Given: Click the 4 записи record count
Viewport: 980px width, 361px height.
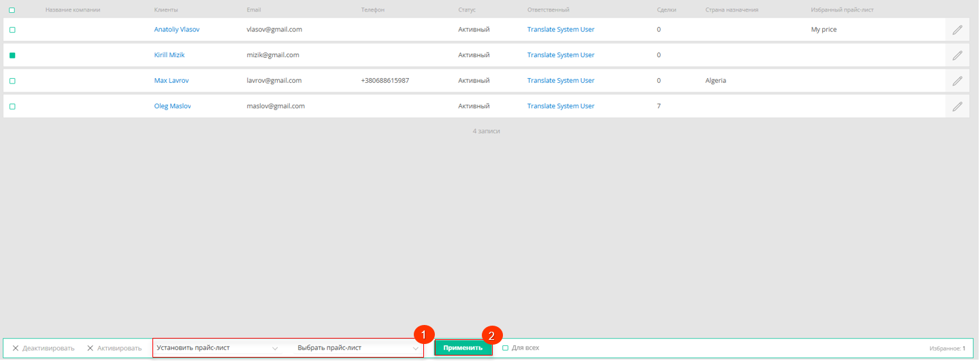Looking at the screenshot, I should coord(487,131).
